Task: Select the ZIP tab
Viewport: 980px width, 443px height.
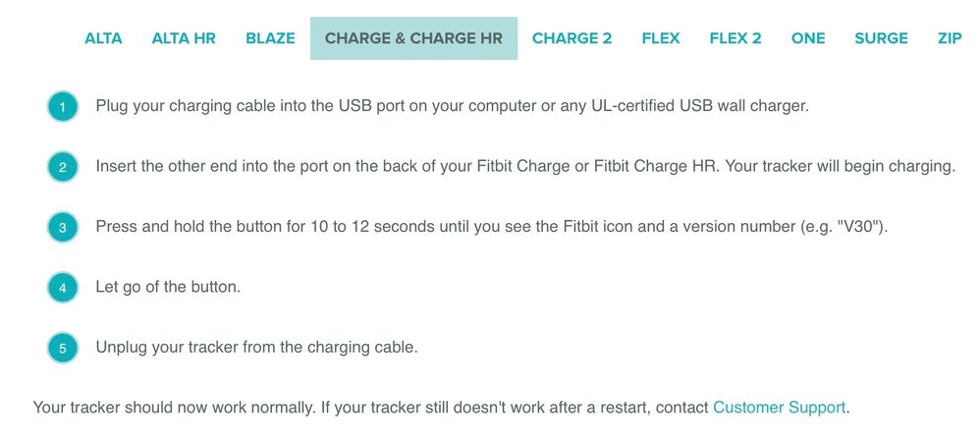Action: 950,38
